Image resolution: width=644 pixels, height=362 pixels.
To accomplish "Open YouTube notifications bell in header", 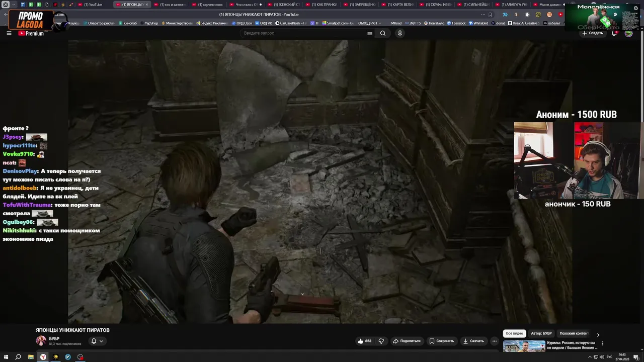I will (x=615, y=33).
